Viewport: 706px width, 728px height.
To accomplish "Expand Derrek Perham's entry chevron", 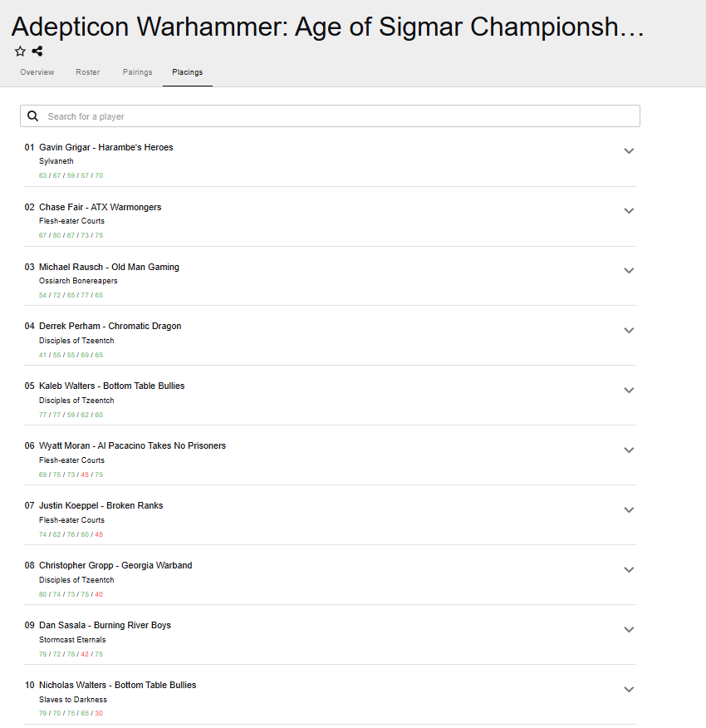I will 629,331.
